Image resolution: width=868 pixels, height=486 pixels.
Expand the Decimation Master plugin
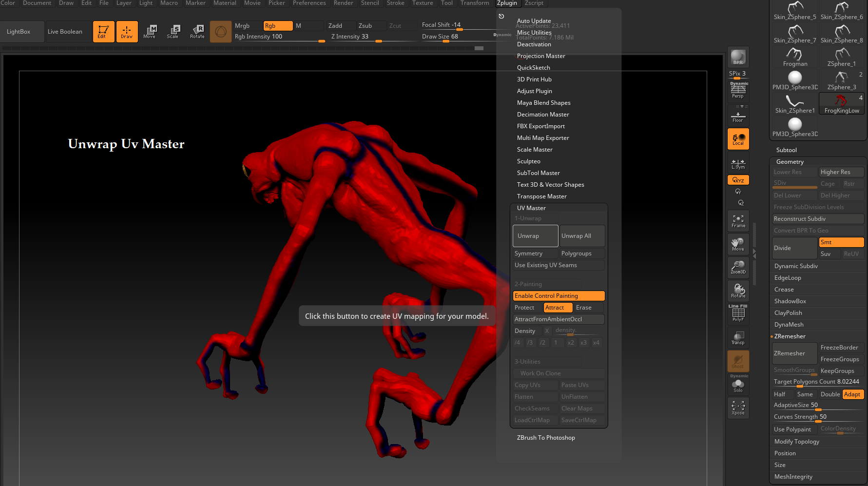click(x=543, y=115)
